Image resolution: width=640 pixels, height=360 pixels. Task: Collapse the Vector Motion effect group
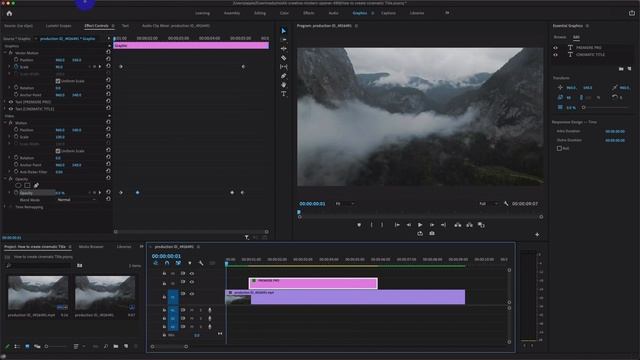click(x=5, y=53)
